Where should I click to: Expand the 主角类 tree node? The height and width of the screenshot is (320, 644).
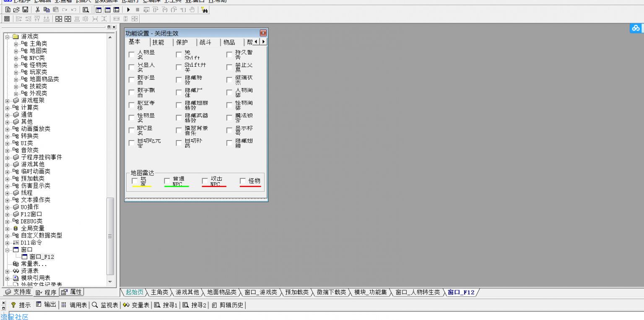(x=16, y=44)
